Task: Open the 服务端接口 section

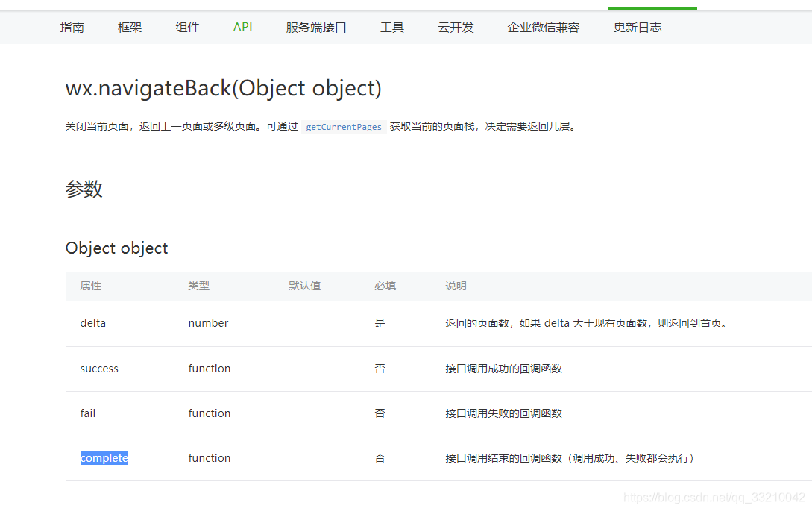Action: [x=316, y=27]
